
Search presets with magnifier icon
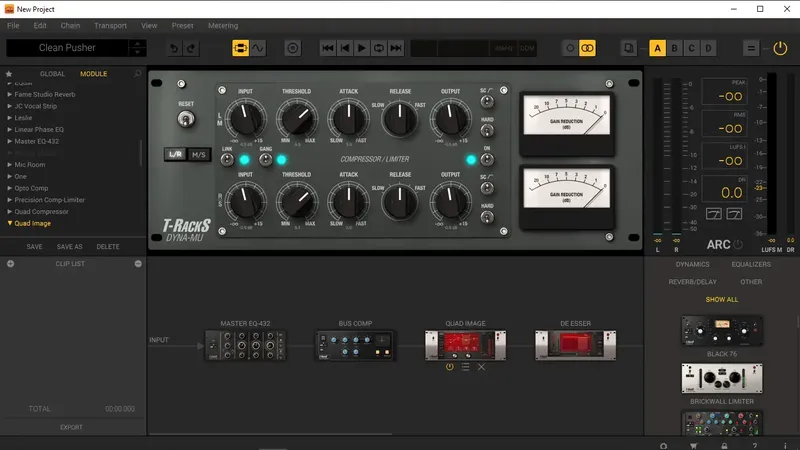[138, 74]
